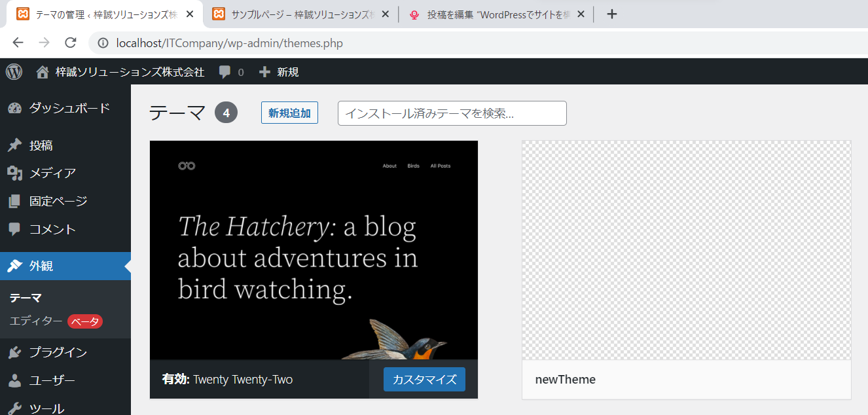Click the プラグイン plug icon
This screenshot has height=415, width=868.
tap(14, 353)
